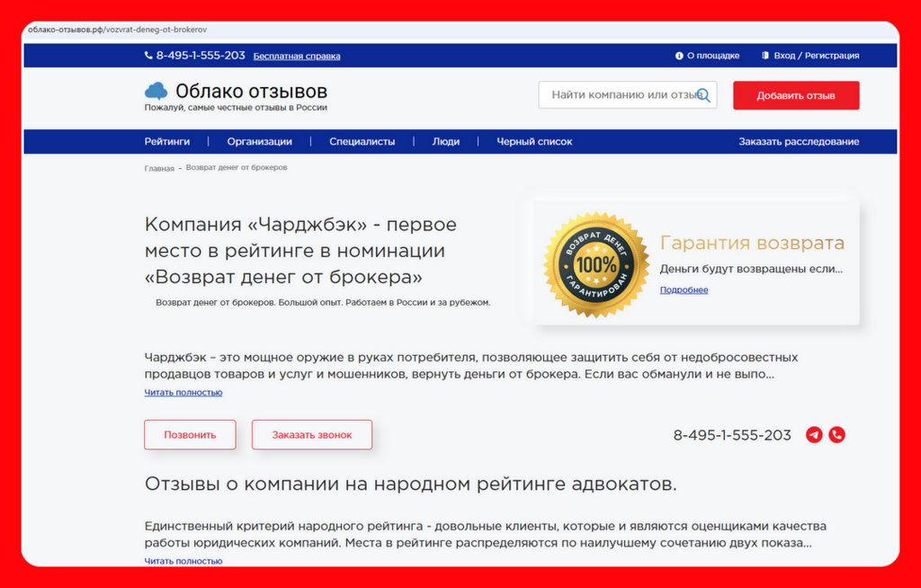921x588 pixels.
Task: Click Заказать расследование in navigation bar
Action: click(x=799, y=141)
